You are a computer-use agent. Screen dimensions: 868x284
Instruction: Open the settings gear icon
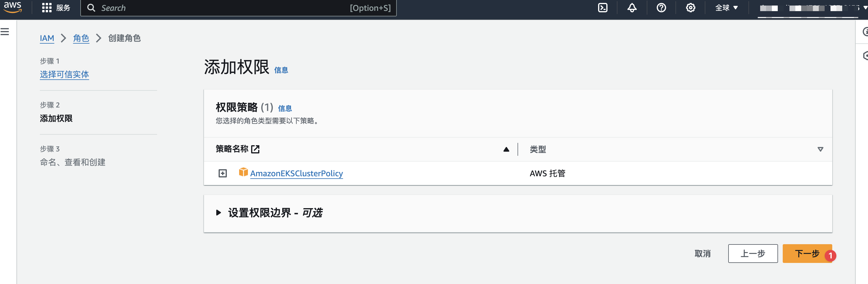point(690,8)
